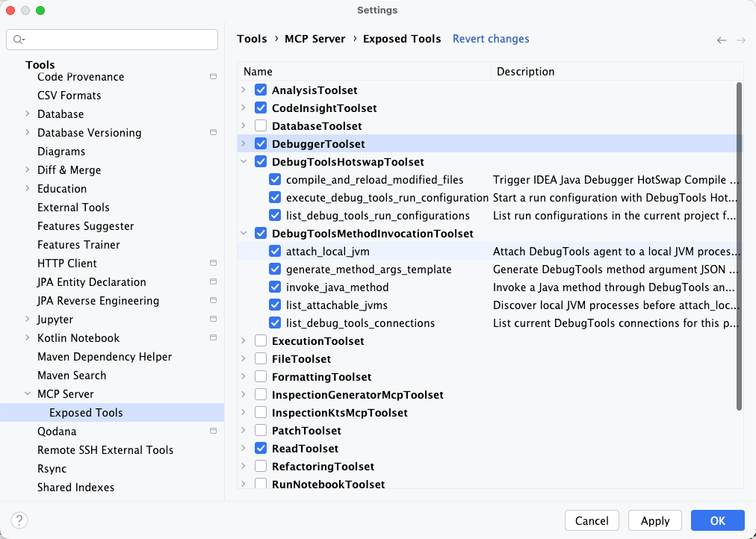756x539 pixels.
Task: Enable the FileToolset checkbox
Action: (261, 359)
